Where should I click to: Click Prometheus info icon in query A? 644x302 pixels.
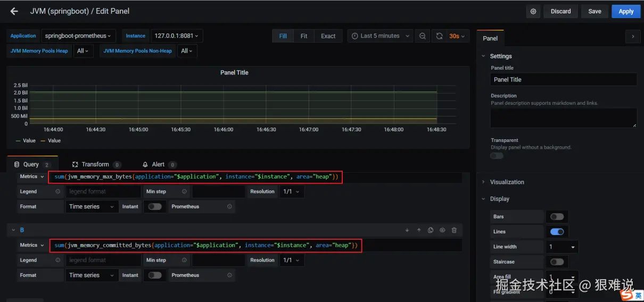point(229,207)
